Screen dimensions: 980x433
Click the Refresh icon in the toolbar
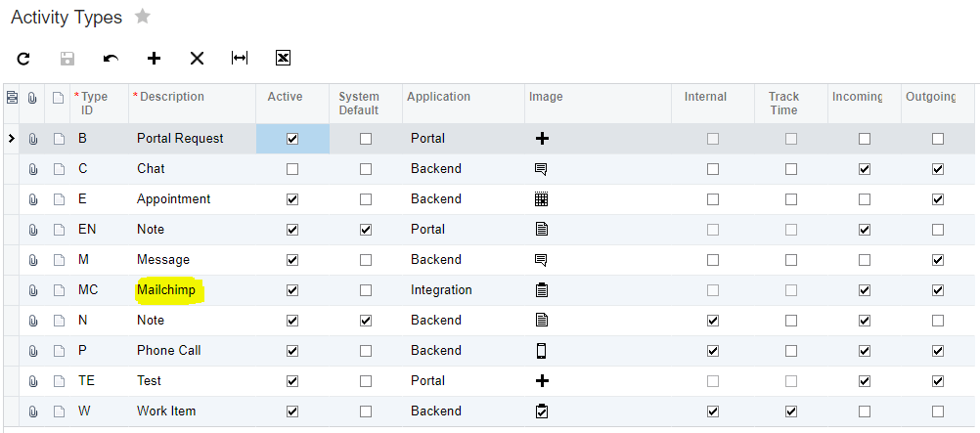pyautogui.click(x=23, y=59)
